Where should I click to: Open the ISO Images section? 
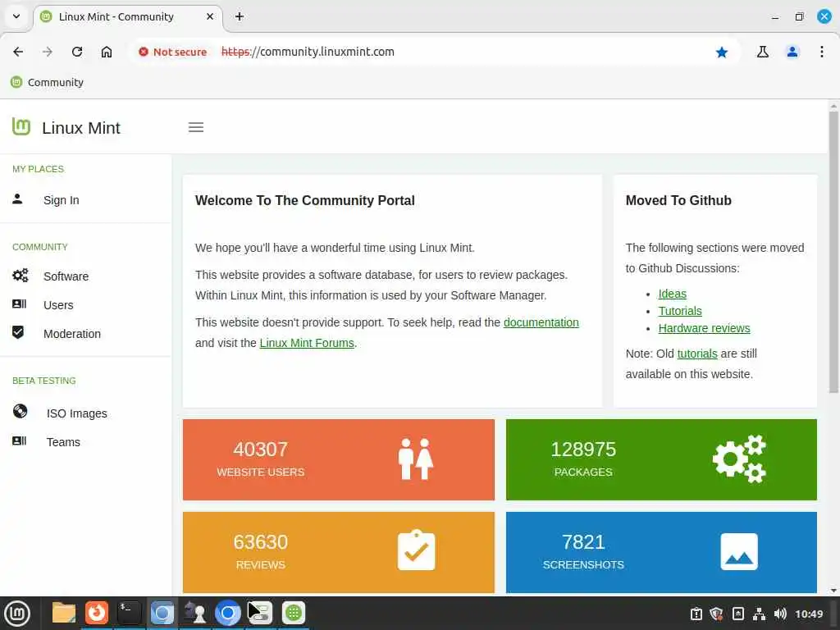click(76, 413)
